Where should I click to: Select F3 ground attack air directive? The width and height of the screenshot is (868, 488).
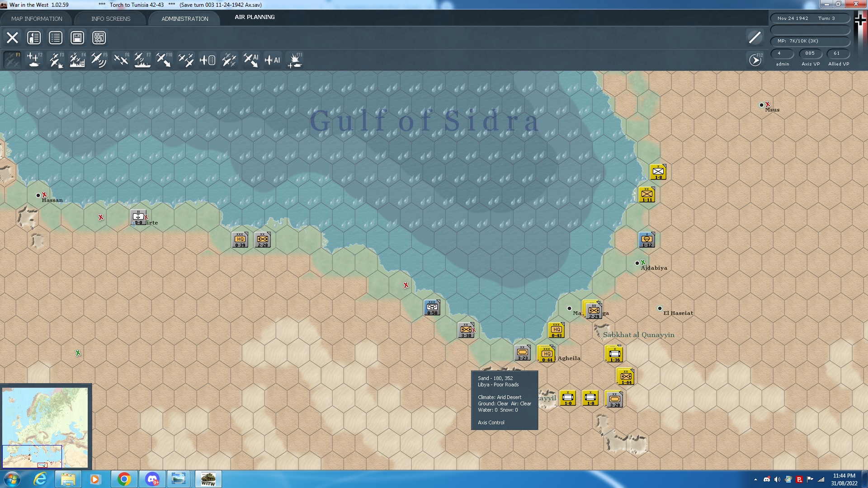click(x=56, y=60)
